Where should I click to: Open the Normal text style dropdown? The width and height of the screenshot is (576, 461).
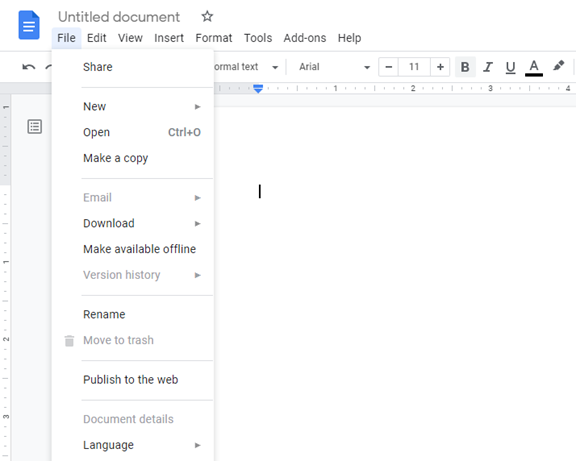tap(246, 67)
